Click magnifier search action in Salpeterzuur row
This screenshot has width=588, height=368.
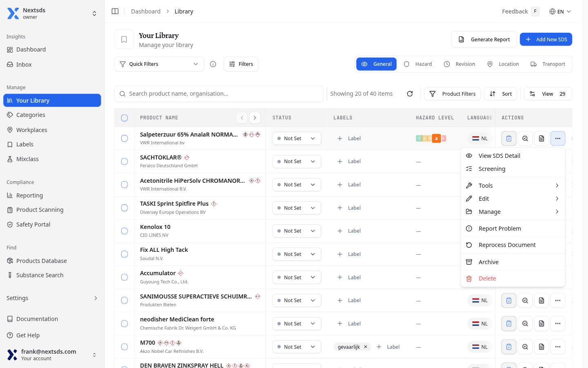(525, 139)
